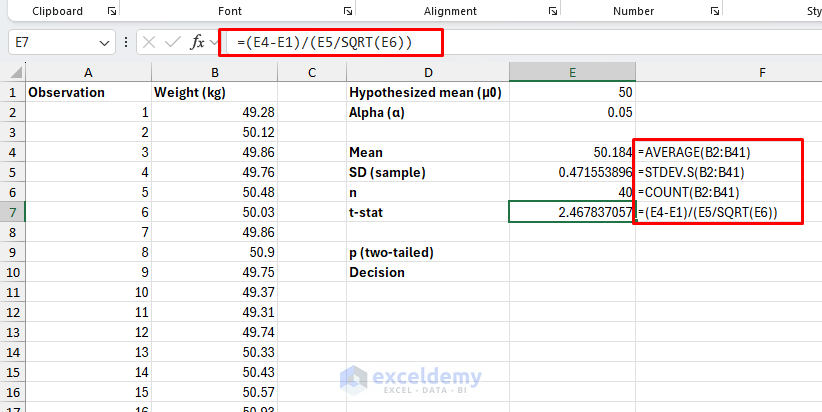Click weight value 50.9

(214, 253)
